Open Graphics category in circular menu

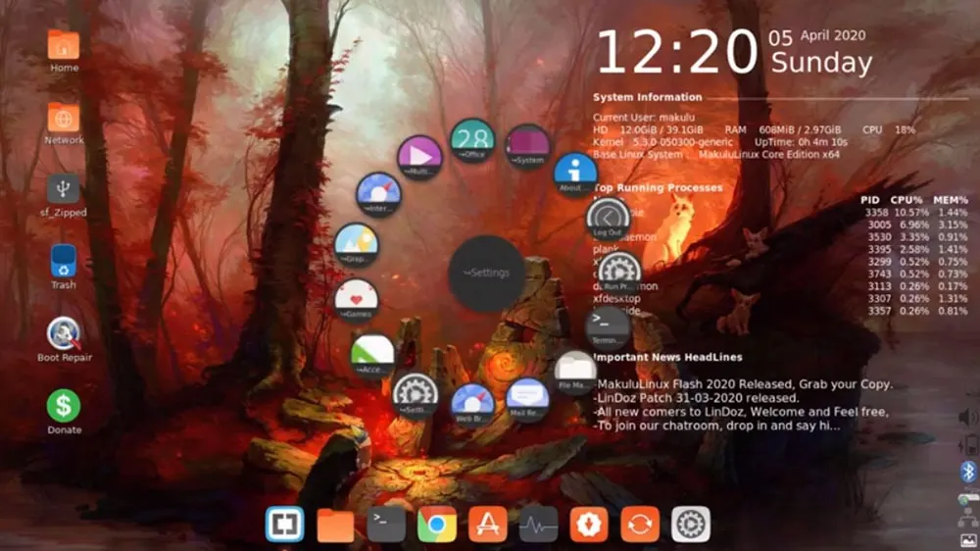coord(357,245)
